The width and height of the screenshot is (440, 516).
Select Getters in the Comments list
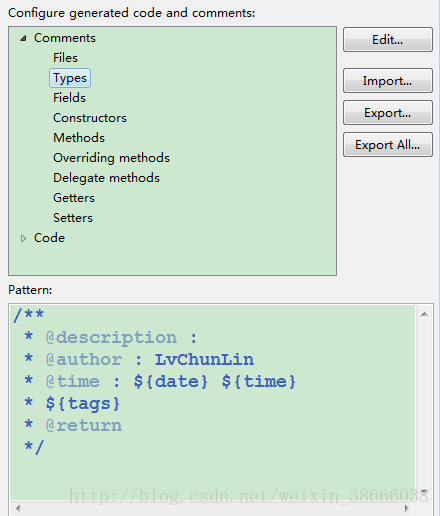click(x=74, y=198)
